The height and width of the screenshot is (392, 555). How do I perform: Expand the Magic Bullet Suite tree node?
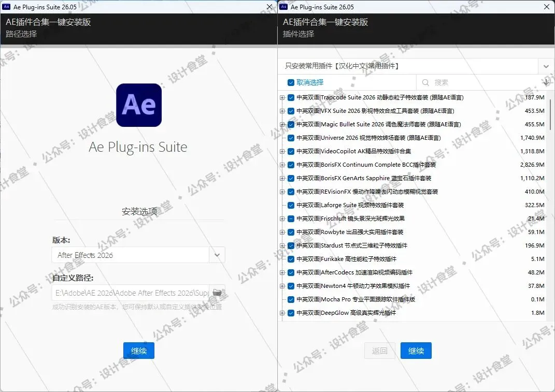[x=282, y=124]
